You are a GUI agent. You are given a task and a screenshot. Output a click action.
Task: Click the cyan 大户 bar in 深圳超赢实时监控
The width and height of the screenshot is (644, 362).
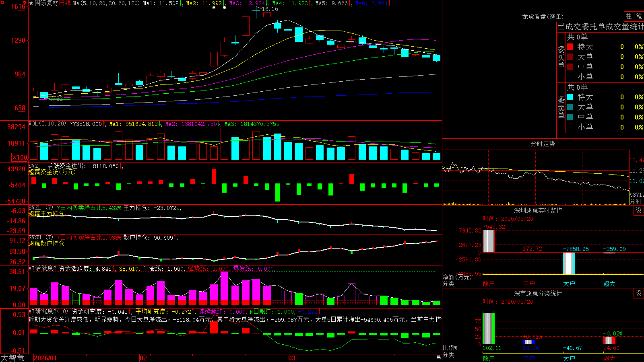(569, 263)
